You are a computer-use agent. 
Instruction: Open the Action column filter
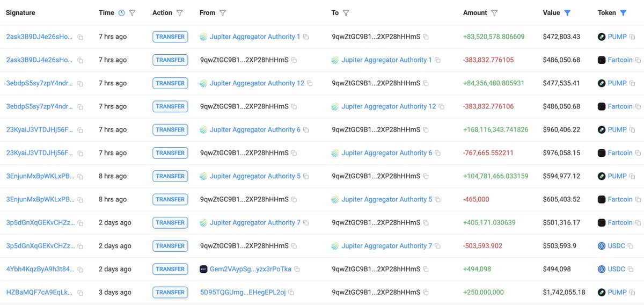180,13
